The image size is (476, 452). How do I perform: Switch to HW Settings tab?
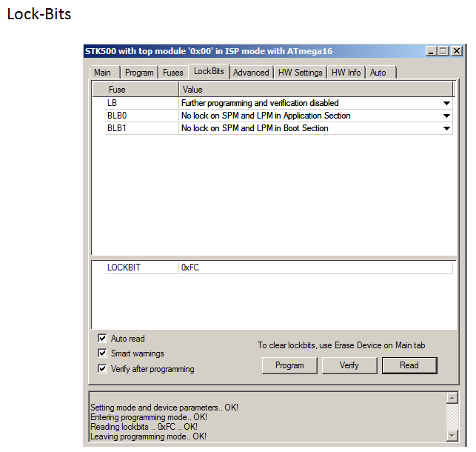click(x=301, y=73)
